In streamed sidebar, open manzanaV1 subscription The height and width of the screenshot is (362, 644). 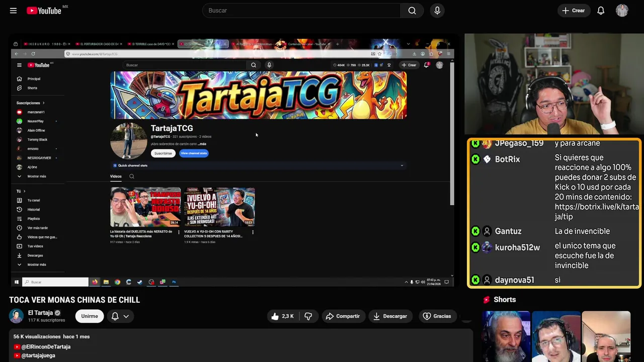coord(35,112)
